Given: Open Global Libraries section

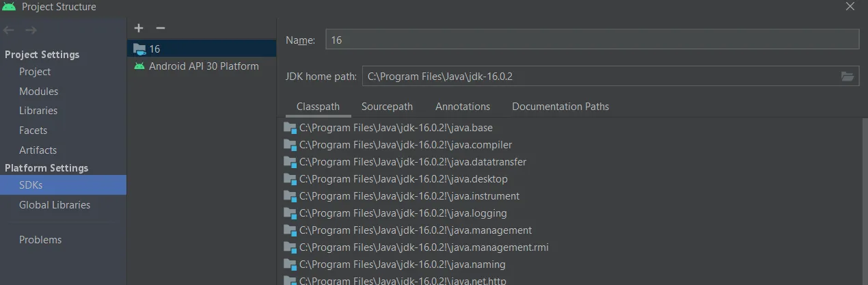Looking at the screenshot, I should [x=55, y=205].
